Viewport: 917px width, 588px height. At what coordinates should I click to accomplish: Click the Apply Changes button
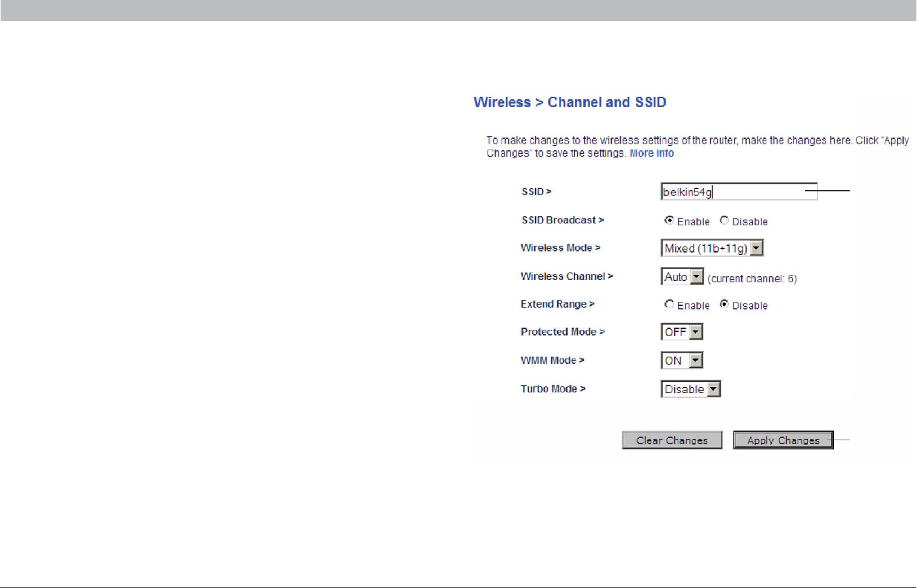pyautogui.click(x=783, y=440)
